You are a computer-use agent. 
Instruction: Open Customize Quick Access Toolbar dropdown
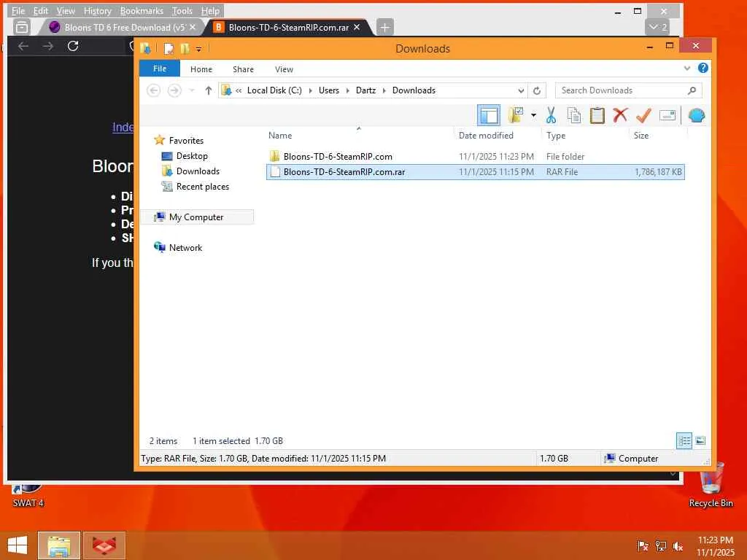(198, 49)
